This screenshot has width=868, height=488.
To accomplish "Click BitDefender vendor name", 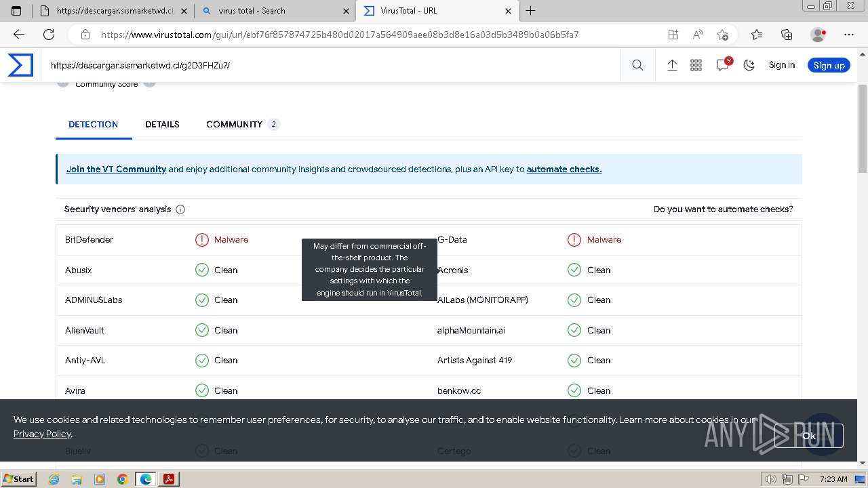I will [x=89, y=239].
